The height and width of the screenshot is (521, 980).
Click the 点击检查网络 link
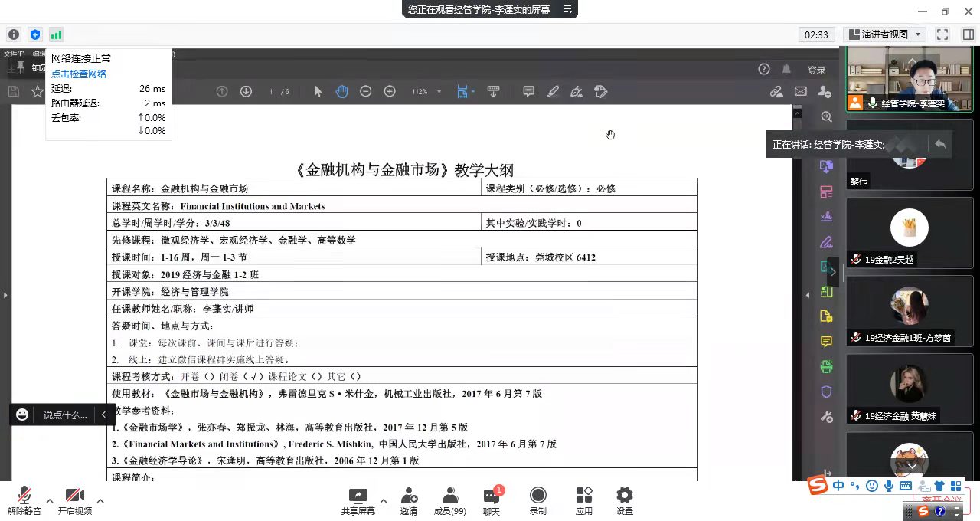[79, 74]
